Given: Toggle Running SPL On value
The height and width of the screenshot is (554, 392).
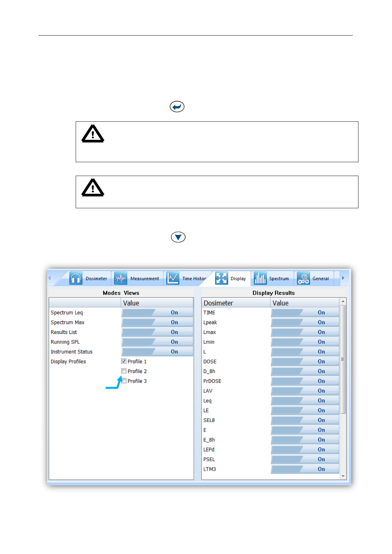Looking at the screenshot, I should [157, 342].
